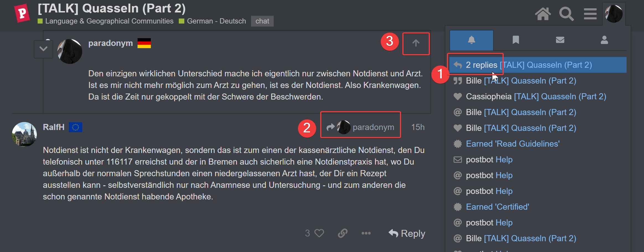
Task: Switch to the bookmarks tab
Action: point(516,40)
